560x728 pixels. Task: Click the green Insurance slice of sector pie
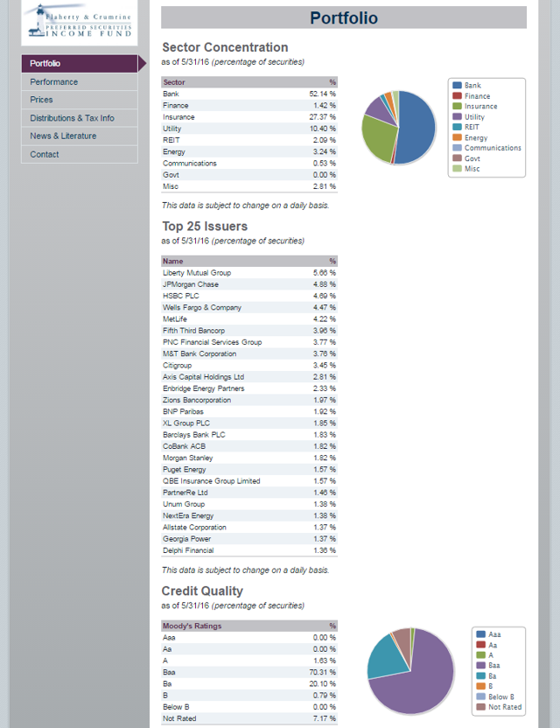pos(379,137)
